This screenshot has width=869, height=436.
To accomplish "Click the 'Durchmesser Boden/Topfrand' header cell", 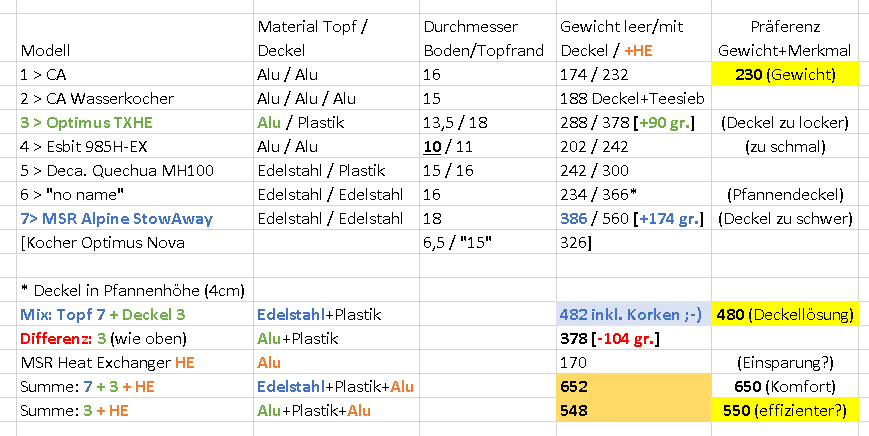I will click(x=485, y=38).
